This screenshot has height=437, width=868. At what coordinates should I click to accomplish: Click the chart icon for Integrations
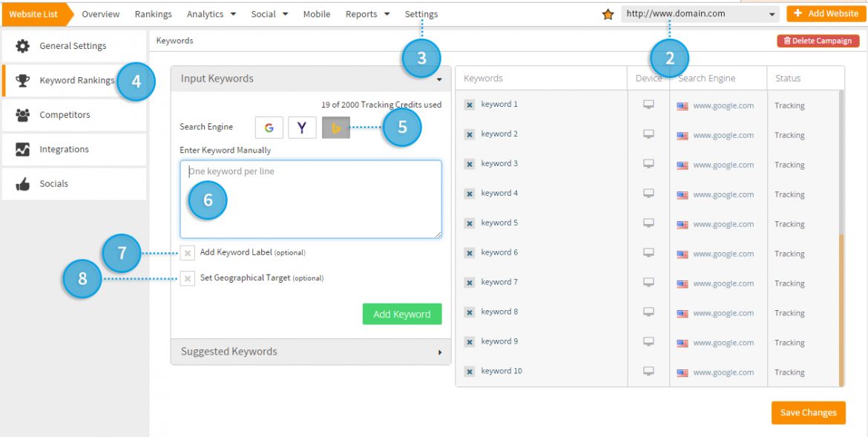23,150
